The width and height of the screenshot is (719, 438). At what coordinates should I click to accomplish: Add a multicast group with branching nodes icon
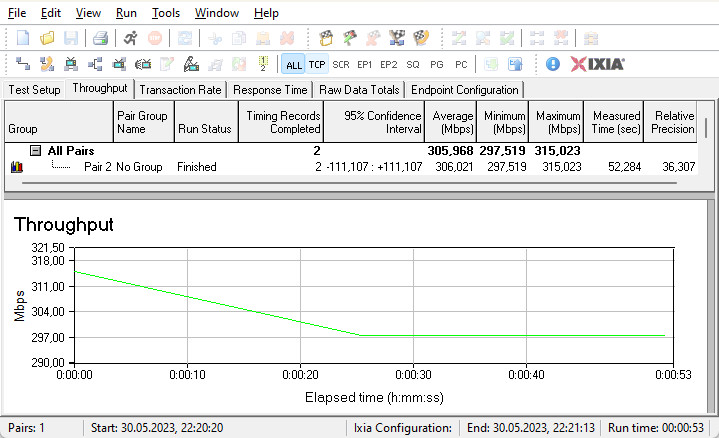(x=95, y=64)
